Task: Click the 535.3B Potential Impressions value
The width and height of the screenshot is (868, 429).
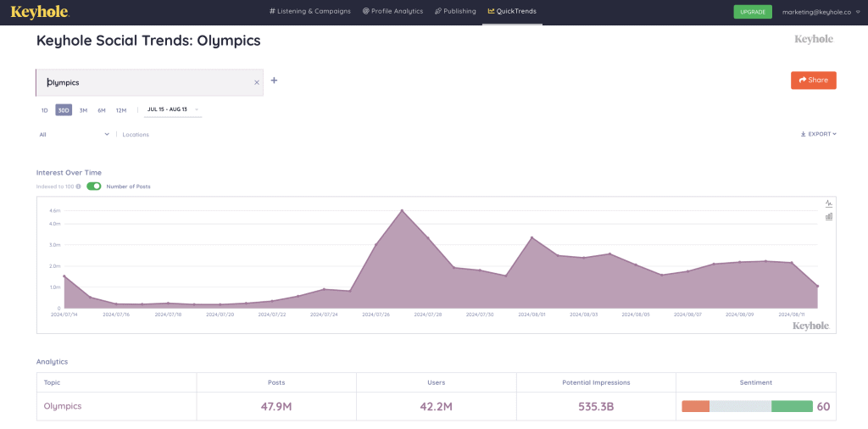Action: click(x=596, y=407)
